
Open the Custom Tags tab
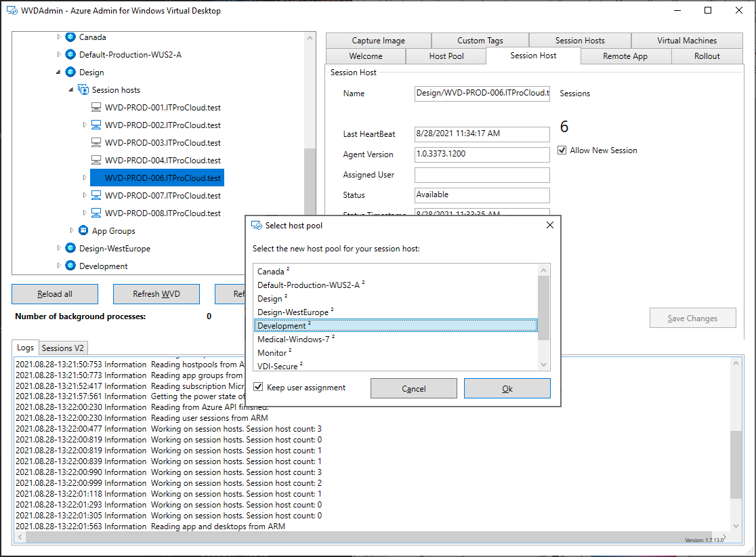[x=480, y=41]
